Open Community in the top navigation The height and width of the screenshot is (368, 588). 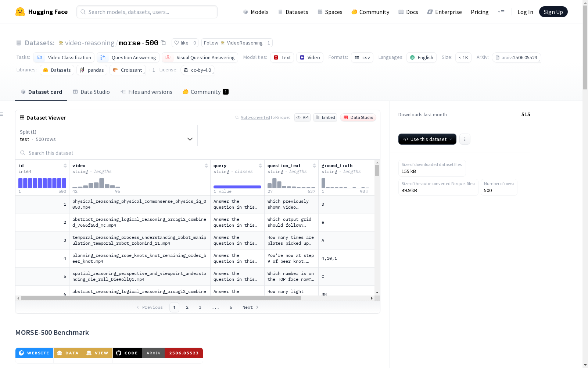click(x=370, y=12)
